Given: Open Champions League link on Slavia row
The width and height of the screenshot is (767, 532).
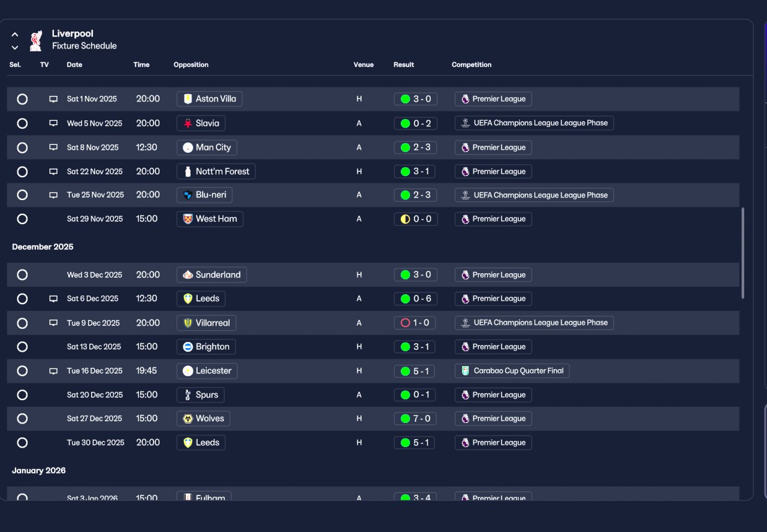Looking at the screenshot, I should click(535, 123).
